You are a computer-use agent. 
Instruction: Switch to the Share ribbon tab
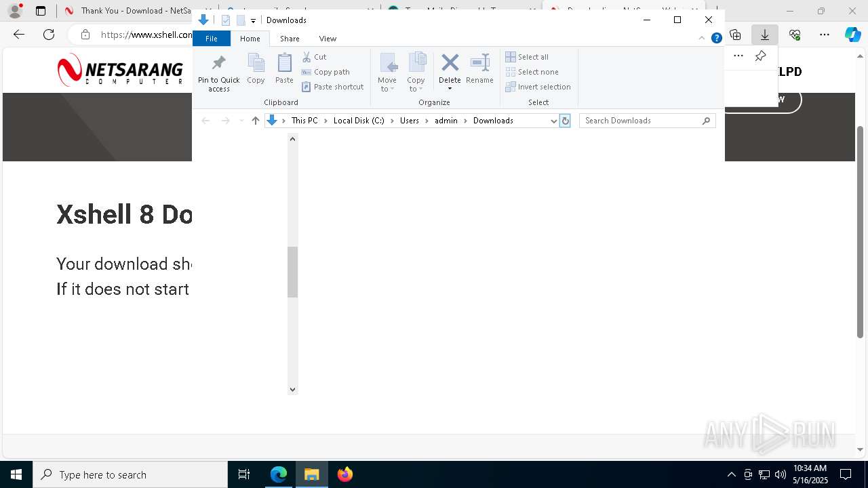pos(290,39)
